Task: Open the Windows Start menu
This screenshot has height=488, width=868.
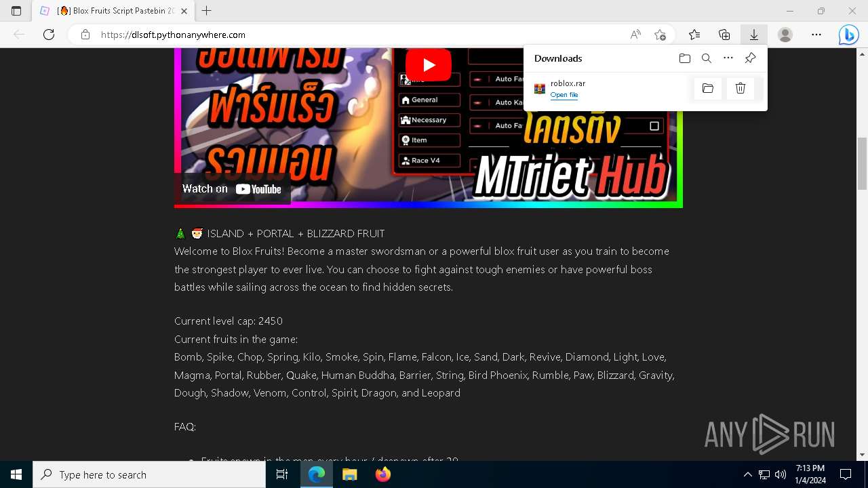Action: [x=16, y=474]
